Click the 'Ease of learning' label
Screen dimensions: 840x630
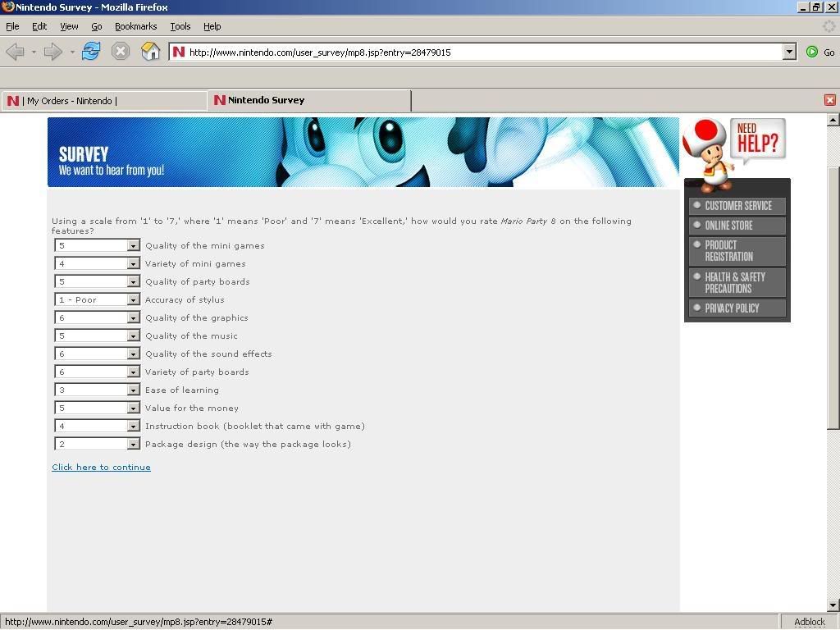pos(182,390)
